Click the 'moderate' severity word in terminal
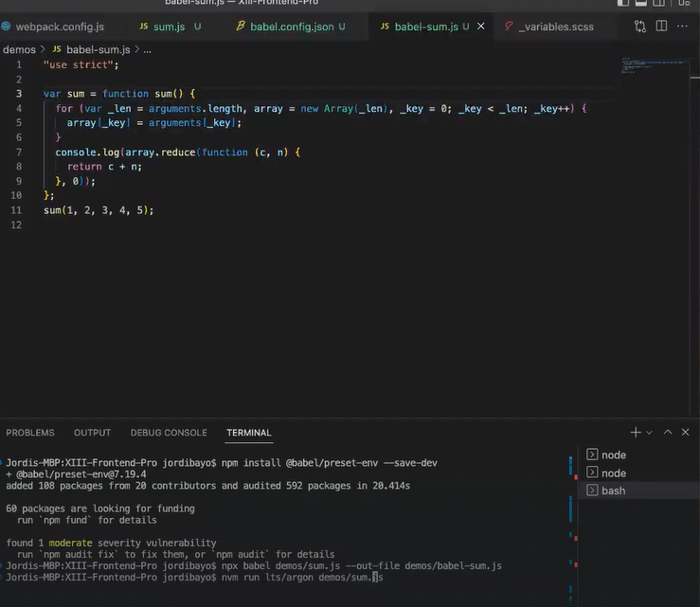This screenshot has height=607, width=700. click(70, 543)
